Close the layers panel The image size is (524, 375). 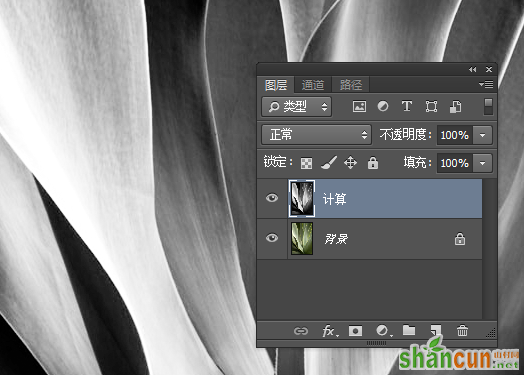coord(489,70)
